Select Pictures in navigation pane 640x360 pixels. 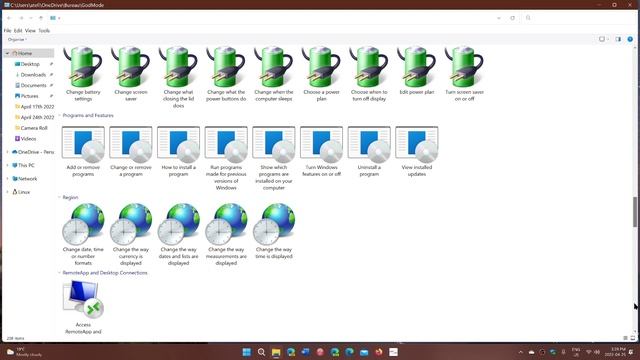pos(29,96)
